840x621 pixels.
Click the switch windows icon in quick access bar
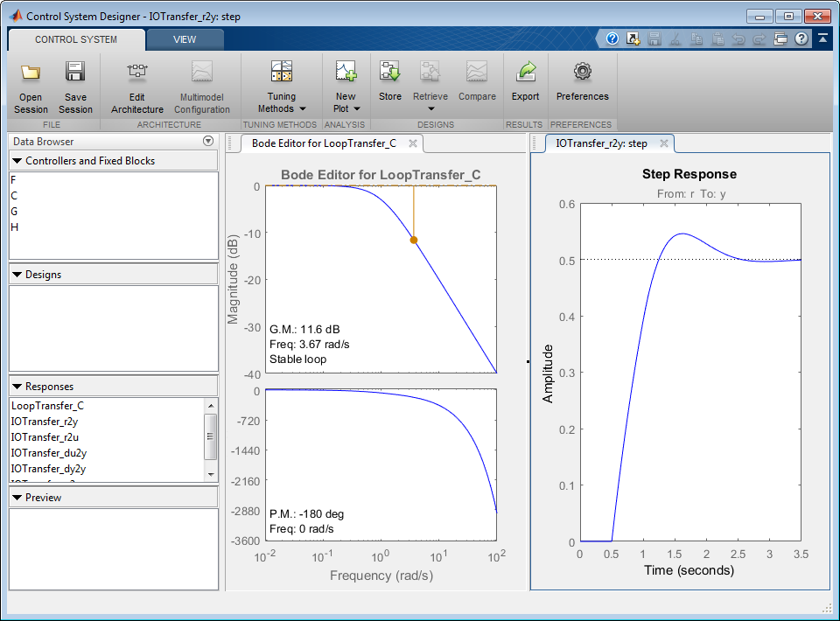(x=781, y=39)
